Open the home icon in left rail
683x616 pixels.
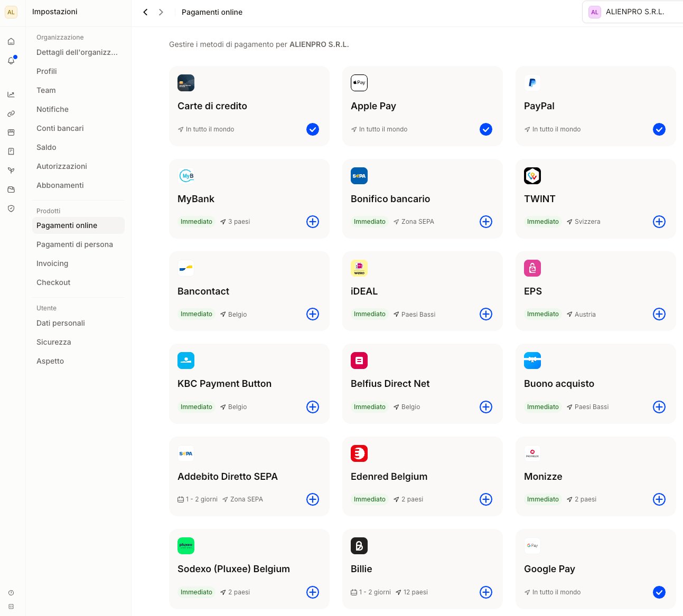point(11,42)
